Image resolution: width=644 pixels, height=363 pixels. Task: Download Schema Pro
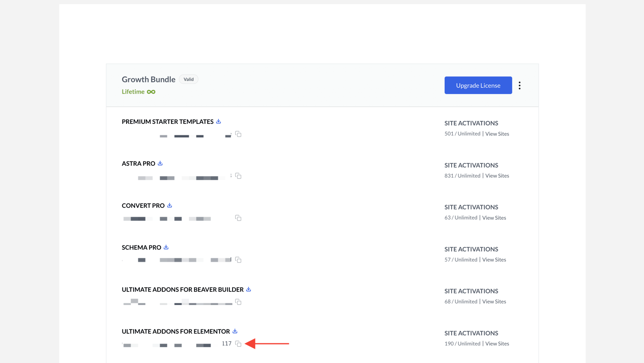pyautogui.click(x=166, y=247)
